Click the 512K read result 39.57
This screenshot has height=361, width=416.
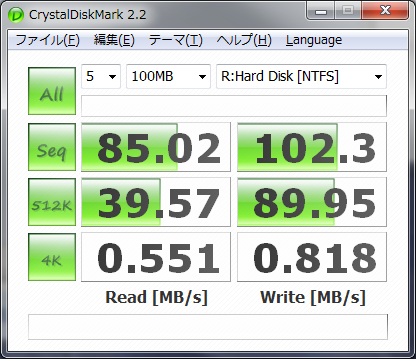click(156, 202)
